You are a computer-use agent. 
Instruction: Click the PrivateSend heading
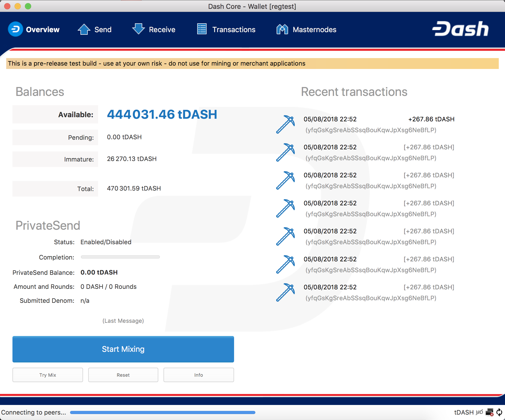coord(48,226)
